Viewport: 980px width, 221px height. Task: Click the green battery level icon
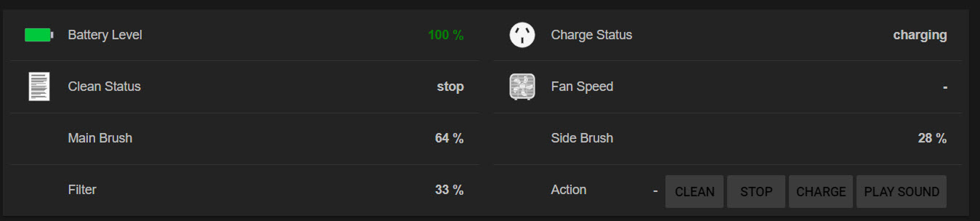click(39, 35)
